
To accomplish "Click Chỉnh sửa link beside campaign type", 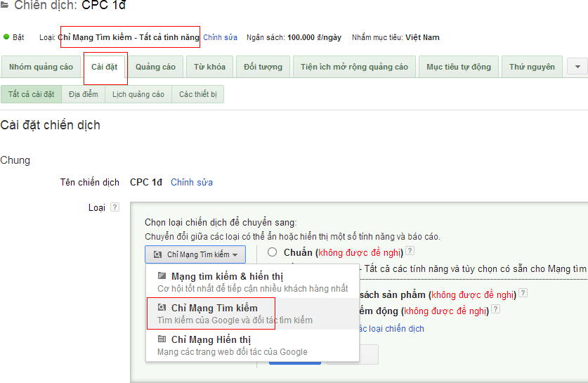I will point(220,37).
